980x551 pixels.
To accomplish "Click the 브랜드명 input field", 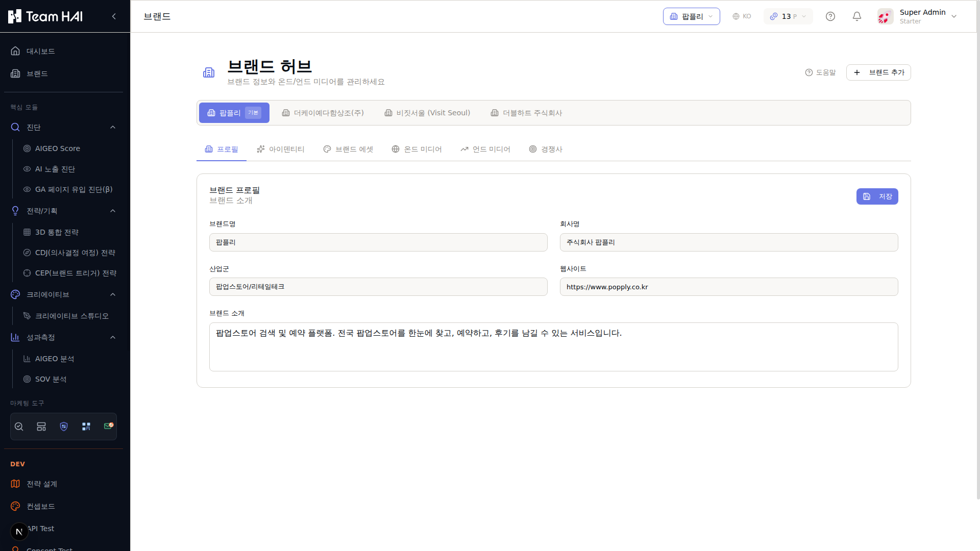I will [378, 242].
